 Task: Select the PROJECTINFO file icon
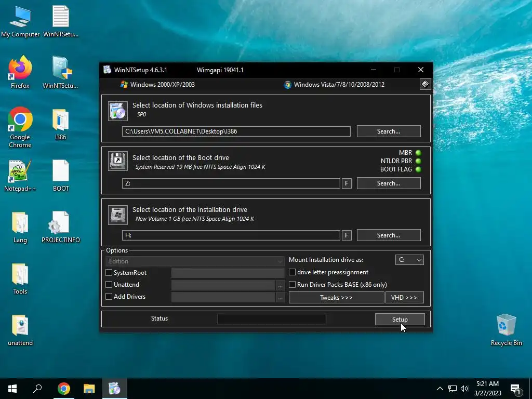point(61,228)
